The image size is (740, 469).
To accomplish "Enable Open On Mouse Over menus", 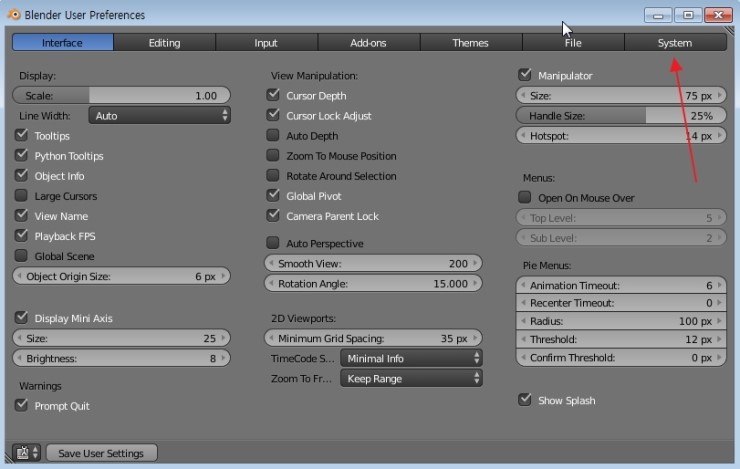I will click(525, 197).
